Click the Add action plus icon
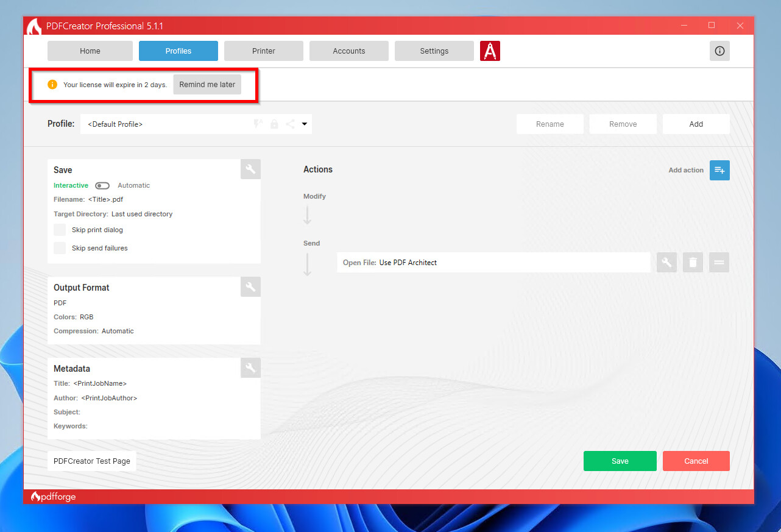The width and height of the screenshot is (781, 532). (x=719, y=171)
